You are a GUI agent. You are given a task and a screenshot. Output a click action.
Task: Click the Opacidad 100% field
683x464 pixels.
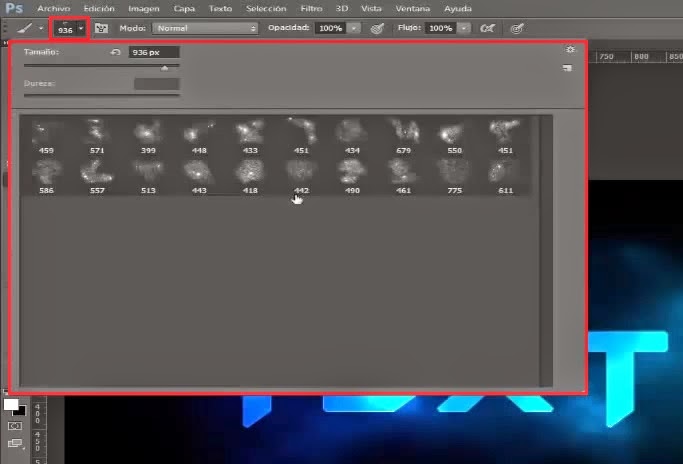tap(331, 28)
